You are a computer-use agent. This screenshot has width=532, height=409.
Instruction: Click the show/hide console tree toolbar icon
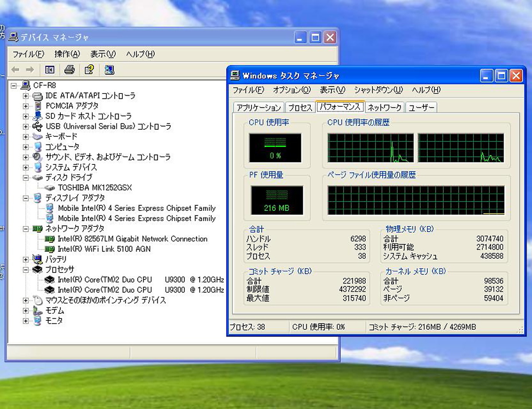tap(50, 70)
